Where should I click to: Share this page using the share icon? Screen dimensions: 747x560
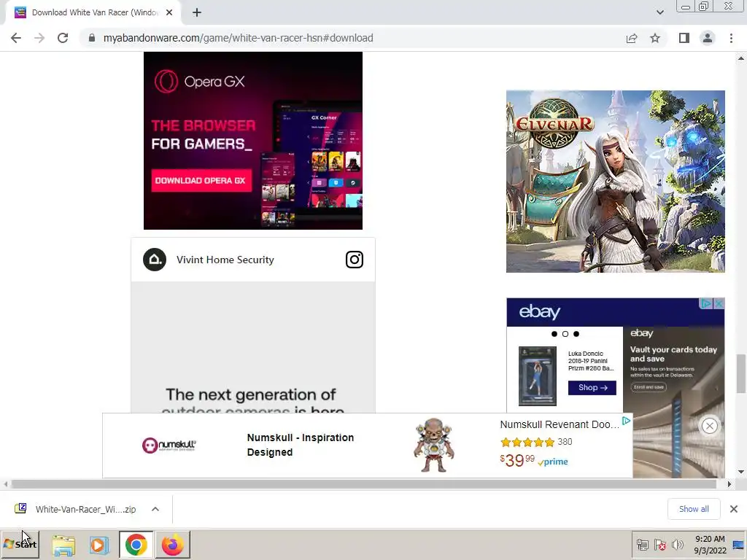point(632,38)
